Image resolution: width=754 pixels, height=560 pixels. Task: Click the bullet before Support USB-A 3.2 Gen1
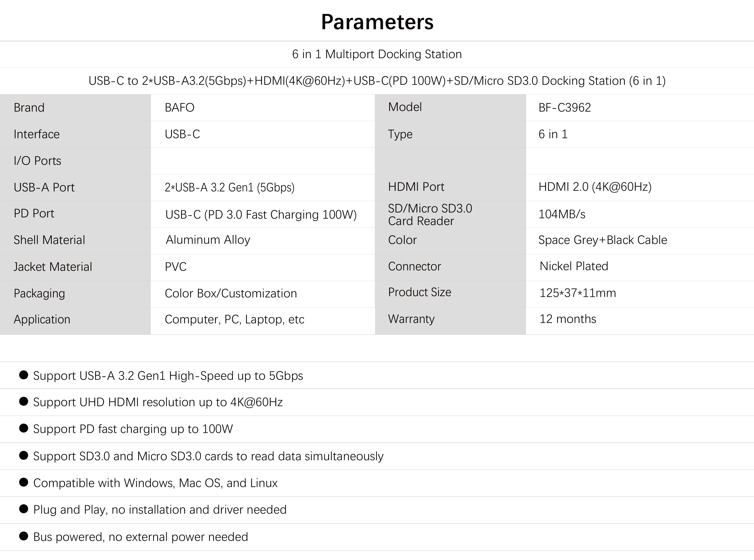[x=24, y=375]
